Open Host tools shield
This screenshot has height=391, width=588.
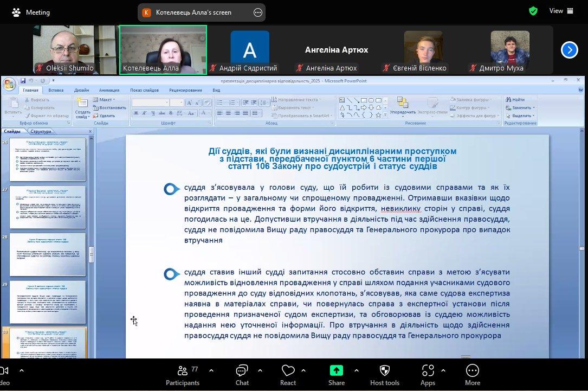[x=385, y=375]
